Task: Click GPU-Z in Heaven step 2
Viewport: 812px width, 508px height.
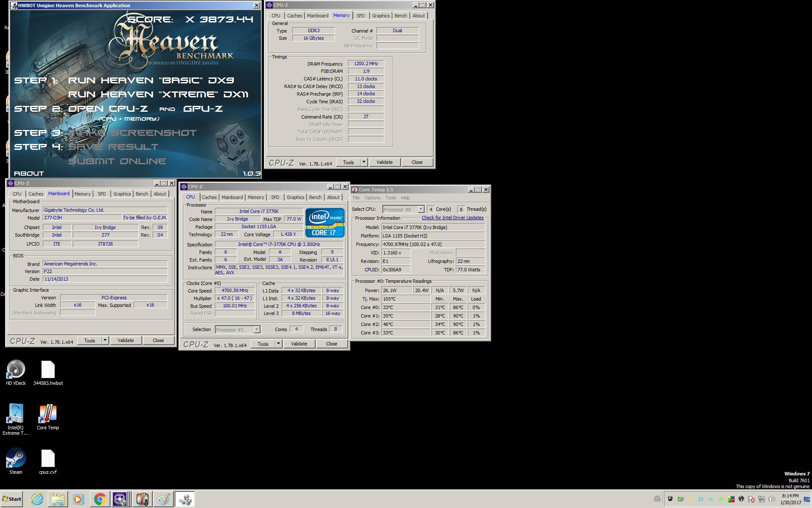Action: (x=203, y=108)
